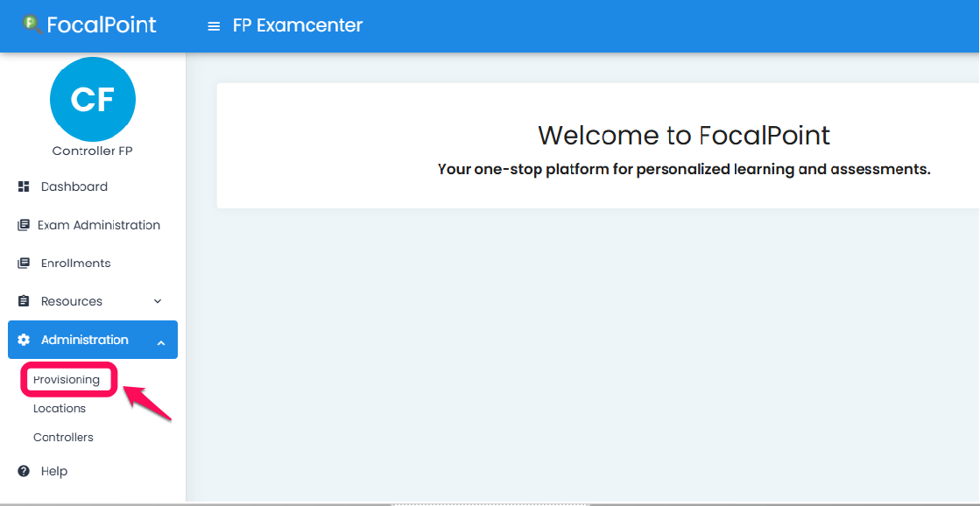The height and width of the screenshot is (506, 980).
Task: Click the FocalPoint brand name text
Action: pyautogui.click(x=102, y=25)
